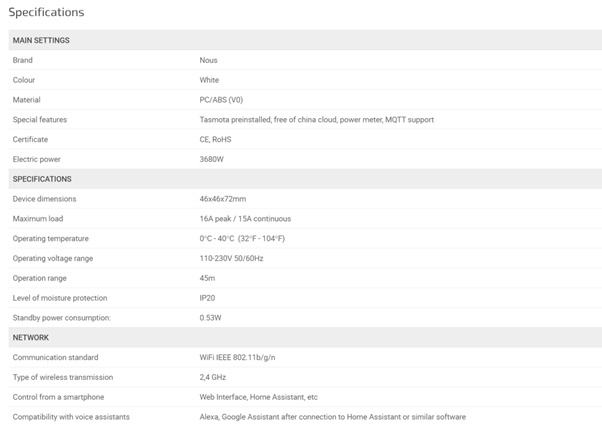
Task: Click the Electric power value 3680W
Action: click(212, 159)
